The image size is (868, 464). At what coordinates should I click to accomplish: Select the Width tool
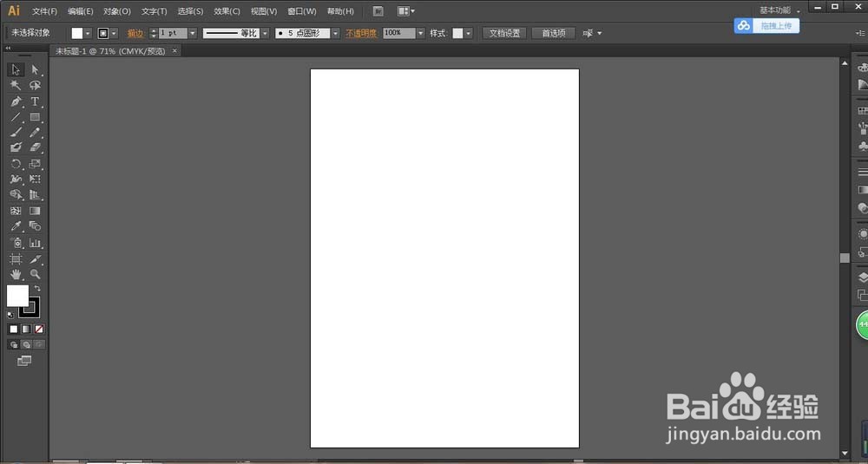tap(16, 180)
